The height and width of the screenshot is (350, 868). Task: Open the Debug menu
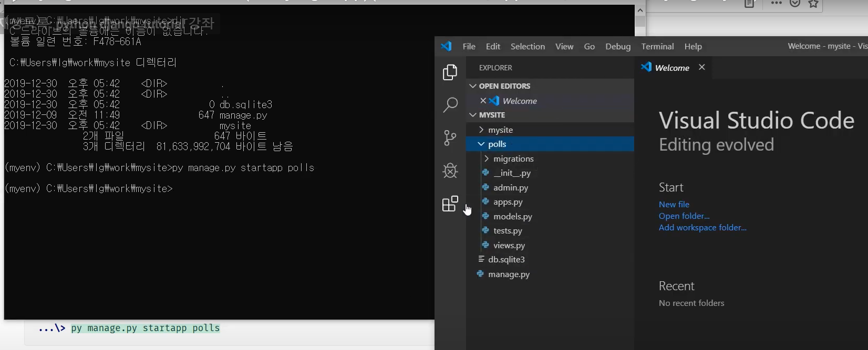coord(618,46)
